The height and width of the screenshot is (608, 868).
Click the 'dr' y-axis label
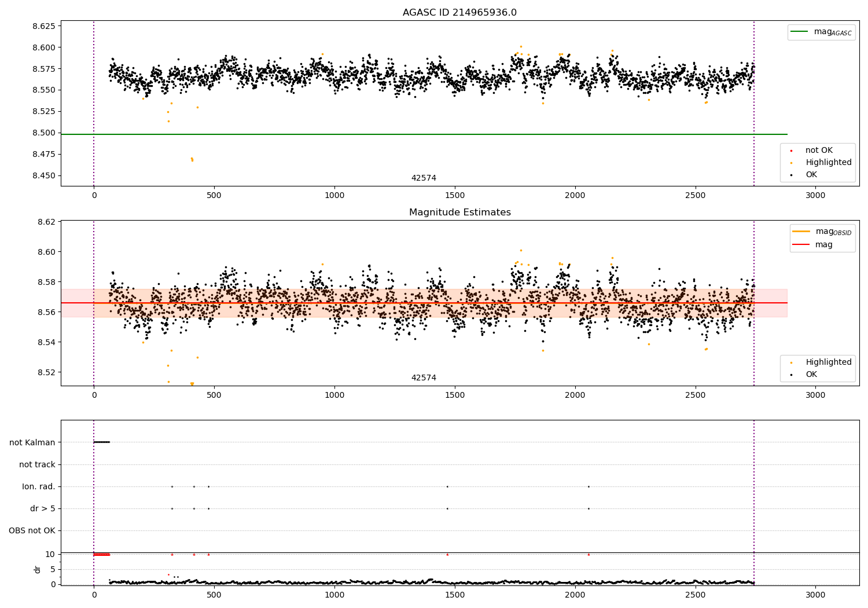point(38,569)
